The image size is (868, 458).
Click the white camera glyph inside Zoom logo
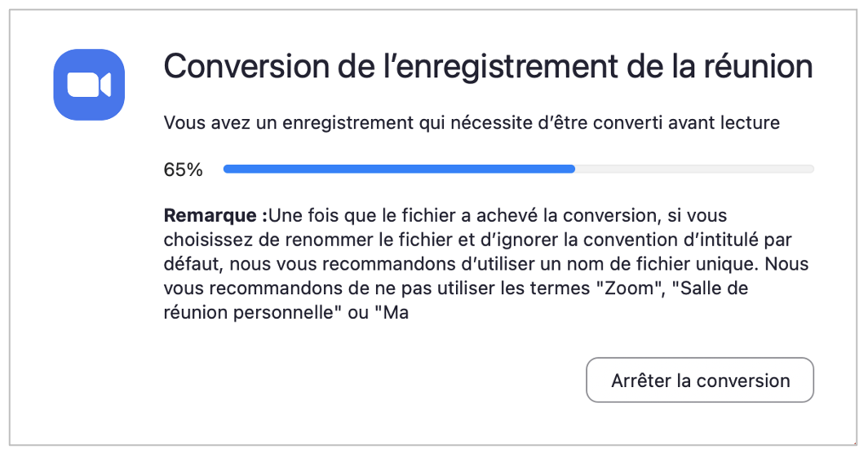88,85
